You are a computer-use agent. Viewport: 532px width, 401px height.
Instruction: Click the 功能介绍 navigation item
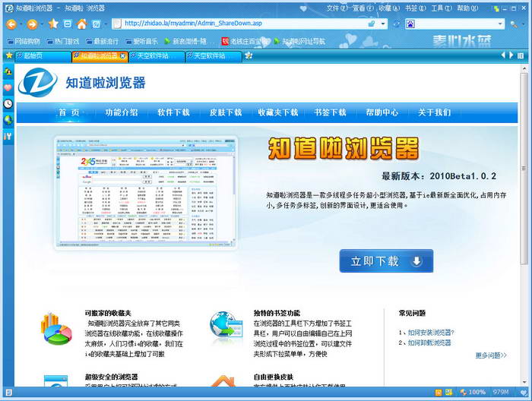coord(122,112)
